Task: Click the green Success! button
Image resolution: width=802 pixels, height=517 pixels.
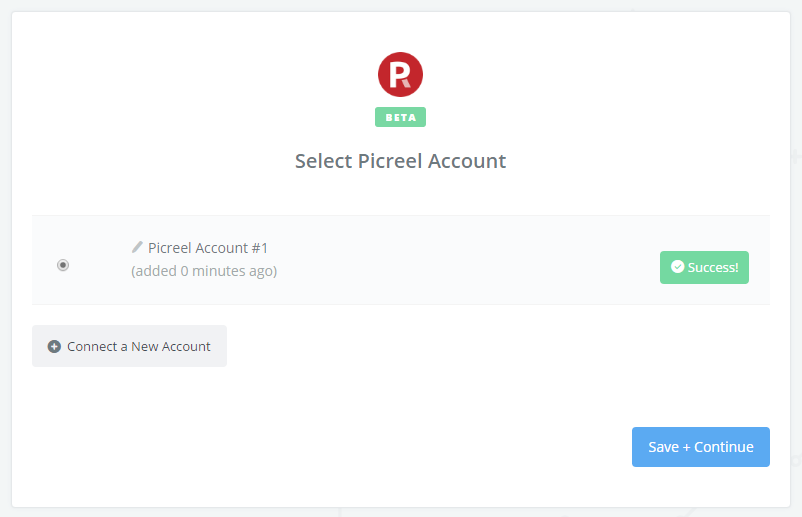Action: (x=704, y=267)
